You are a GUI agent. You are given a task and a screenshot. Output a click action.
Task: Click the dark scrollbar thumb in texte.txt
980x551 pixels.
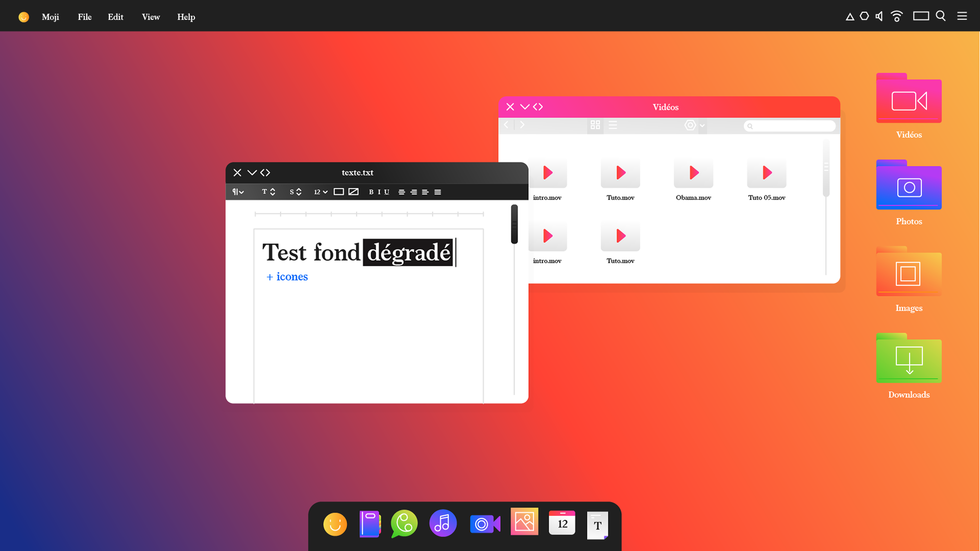[x=514, y=224]
